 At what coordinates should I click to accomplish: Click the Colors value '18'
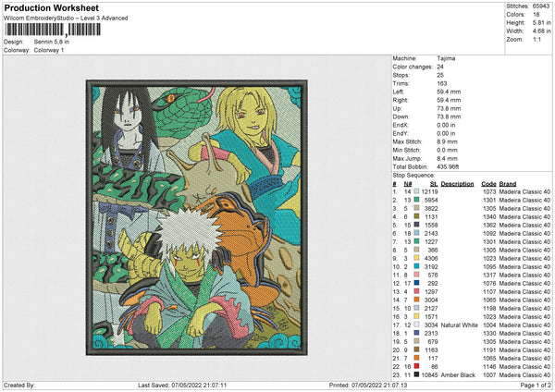coord(536,15)
